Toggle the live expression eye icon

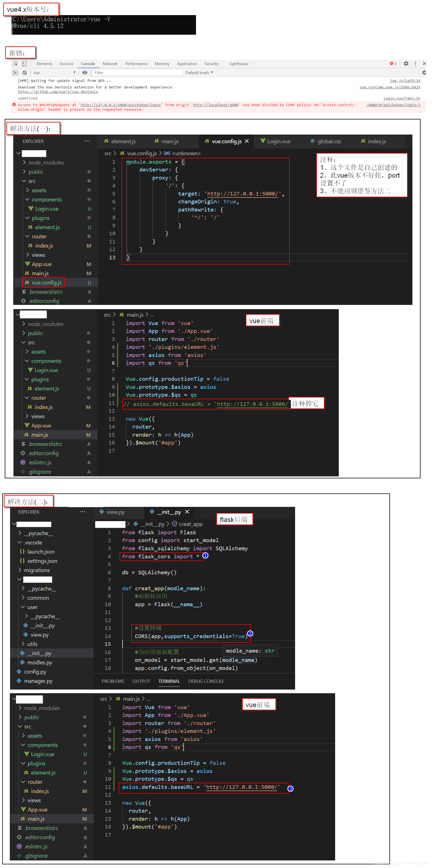(85, 73)
